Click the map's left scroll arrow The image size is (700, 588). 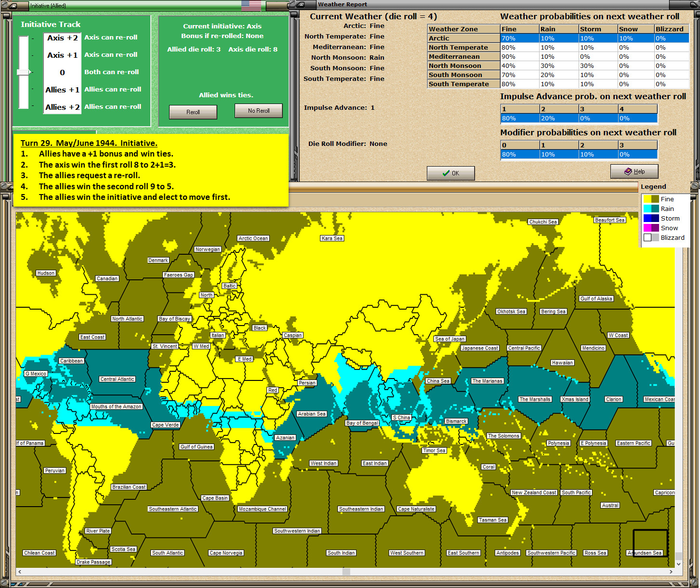point(19,572)
